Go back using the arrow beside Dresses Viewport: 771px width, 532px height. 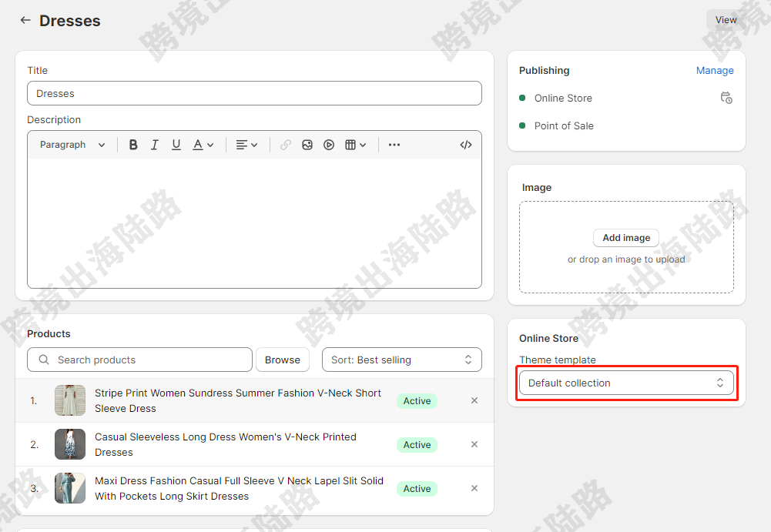click(25, 21)
